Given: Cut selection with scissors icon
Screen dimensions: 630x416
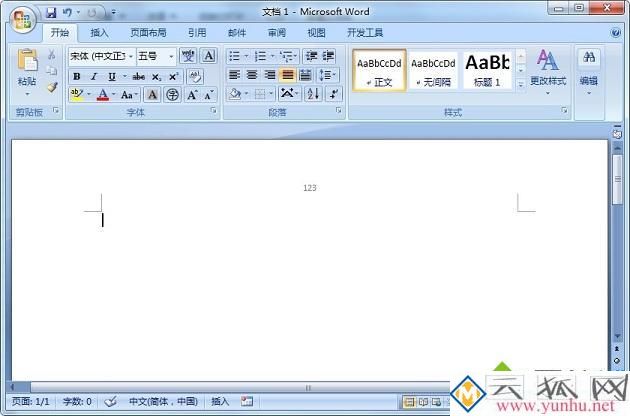Looking at the screenshot, I should [52, 55].
